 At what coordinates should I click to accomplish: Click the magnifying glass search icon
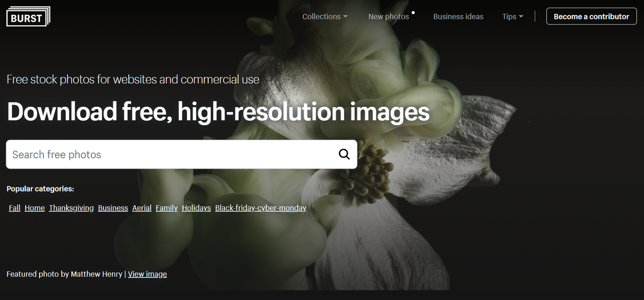pos(344,155)
